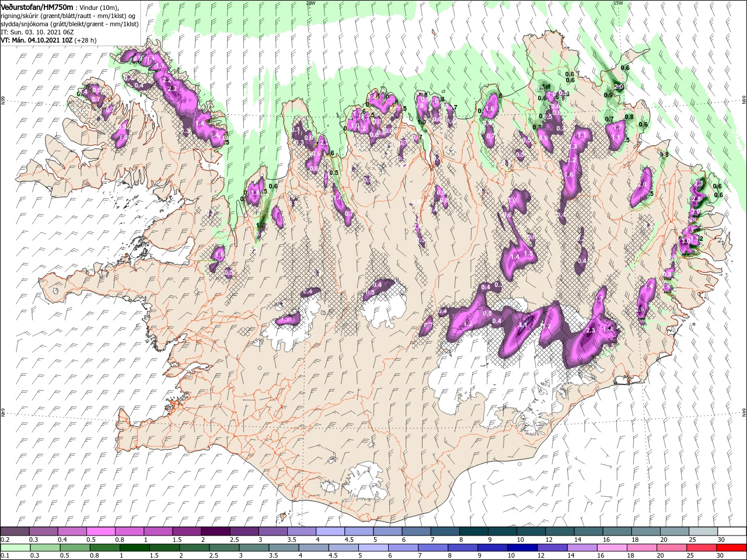
Task: Select the snow-scale swatch starting at 12
Action: 560,531
